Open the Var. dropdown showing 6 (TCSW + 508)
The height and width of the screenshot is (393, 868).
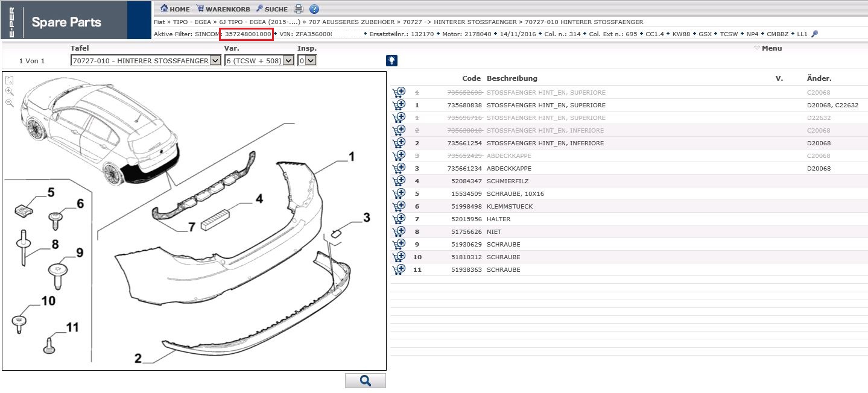pos(288,61)
